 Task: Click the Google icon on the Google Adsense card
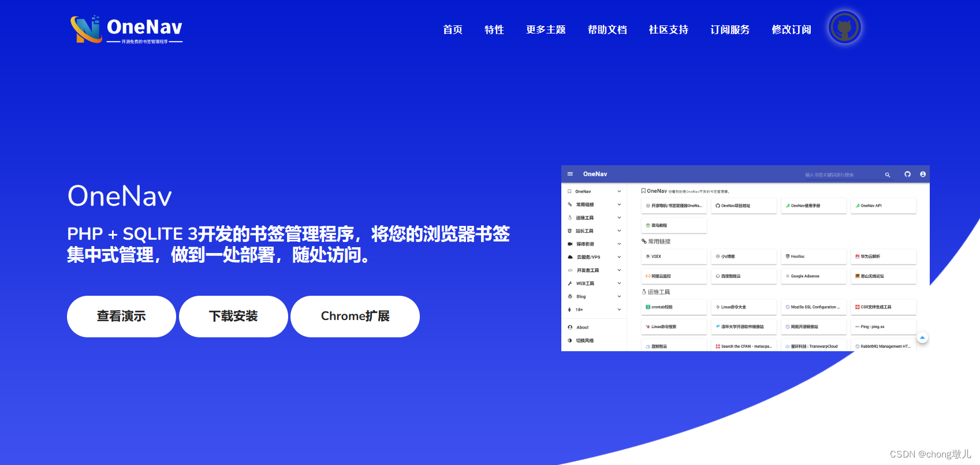pyautogui.click(x=788, y=276)
